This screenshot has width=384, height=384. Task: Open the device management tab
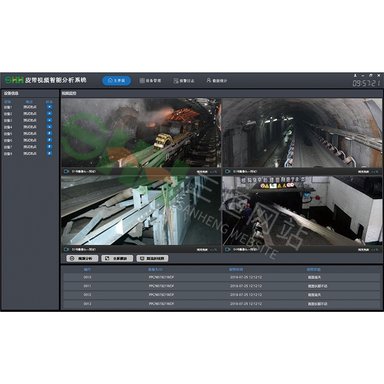(x=150, y=81)
